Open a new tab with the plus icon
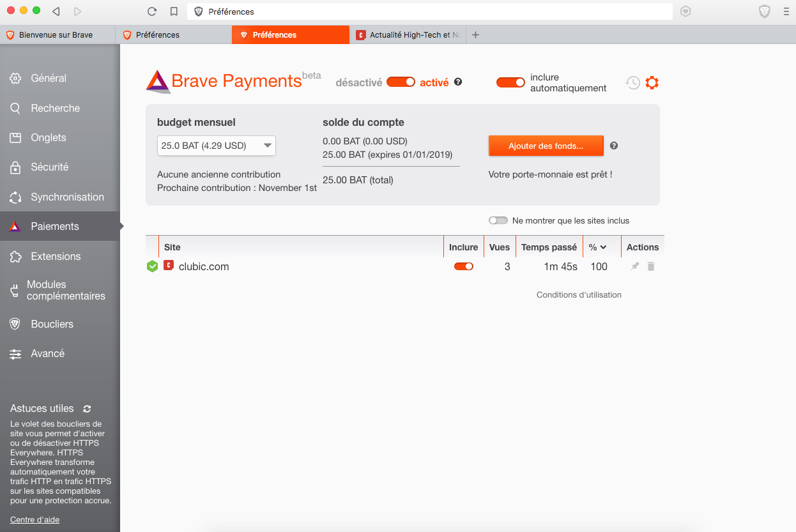This screenshot has width=796, height=532. [x=475, y=35]
